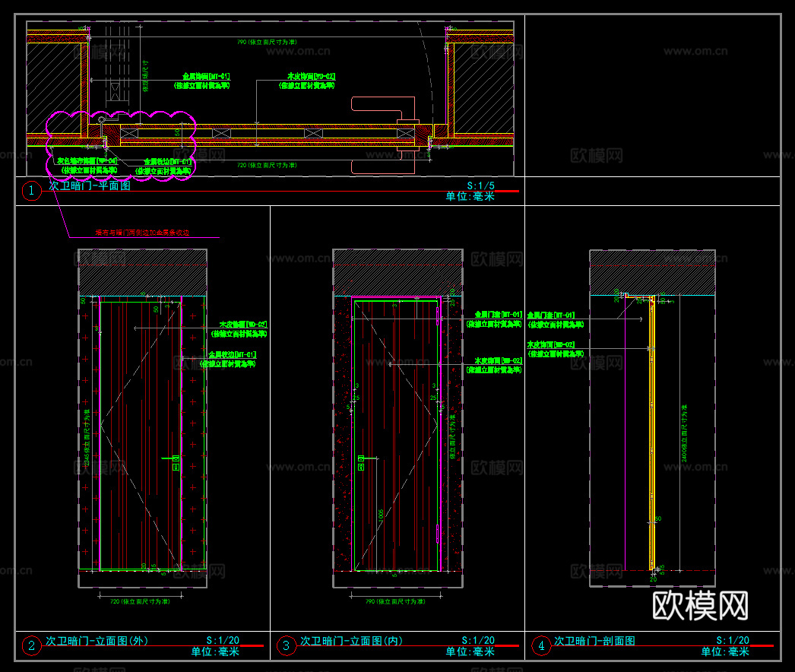Image resolution: width=795 pixels, height=672 pixels.
Task: Click the large 欧模网 watermark logo
Action: [700, 605]
